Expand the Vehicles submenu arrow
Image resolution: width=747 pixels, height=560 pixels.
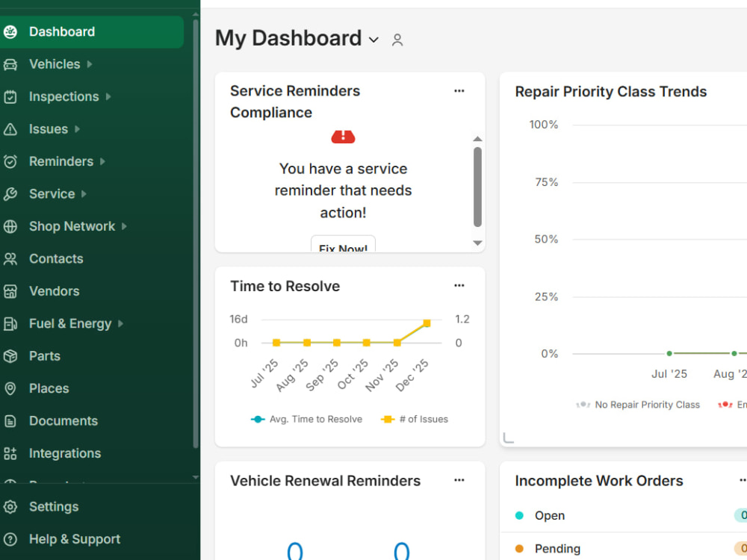click(x=90, y=63)
